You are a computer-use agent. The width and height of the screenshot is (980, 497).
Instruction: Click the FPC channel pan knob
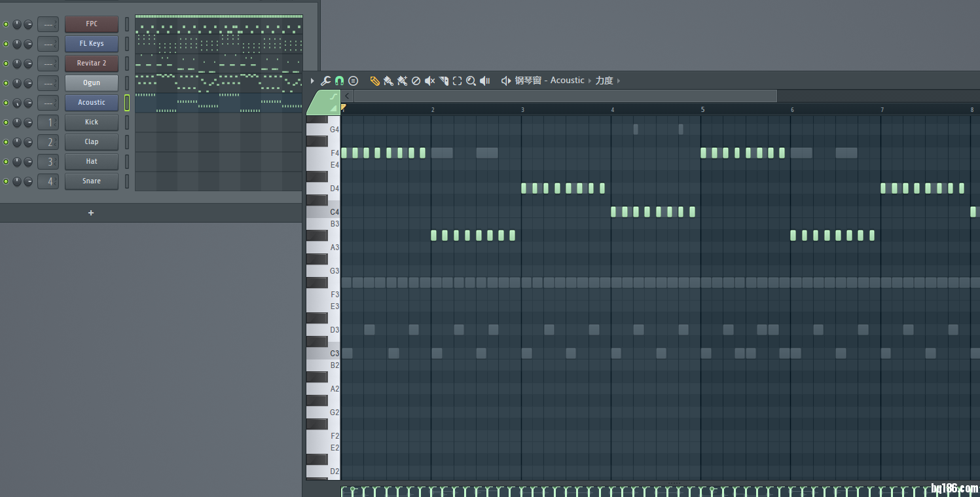pyautogui.click(x=17, y=24)
